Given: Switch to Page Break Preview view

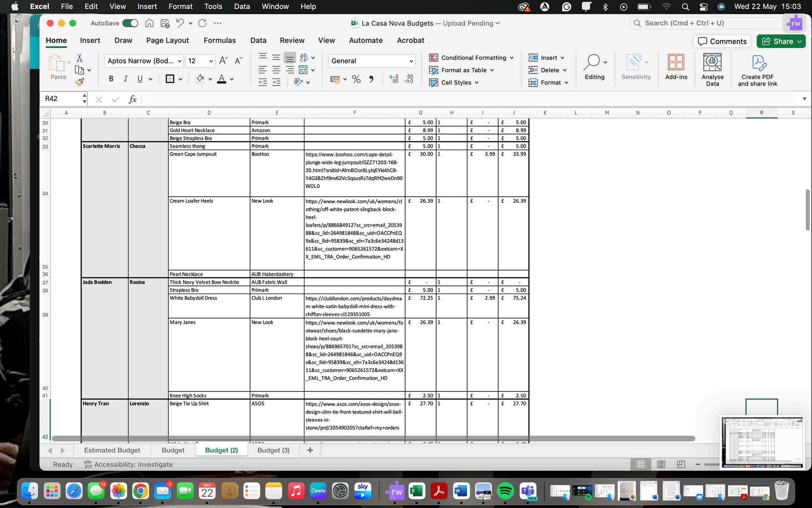Looking at the screenshot, I should point(681,464).
